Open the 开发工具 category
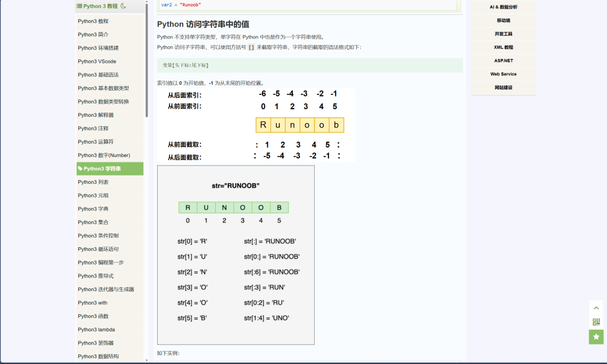This screenshot has height=364, width=607. [503, 34]
